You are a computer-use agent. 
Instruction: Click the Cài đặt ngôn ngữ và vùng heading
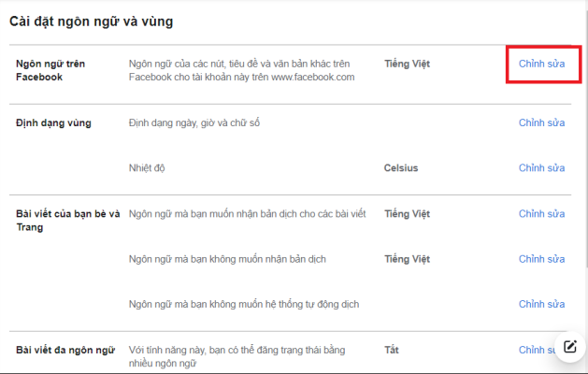click(x=91, y=22)
